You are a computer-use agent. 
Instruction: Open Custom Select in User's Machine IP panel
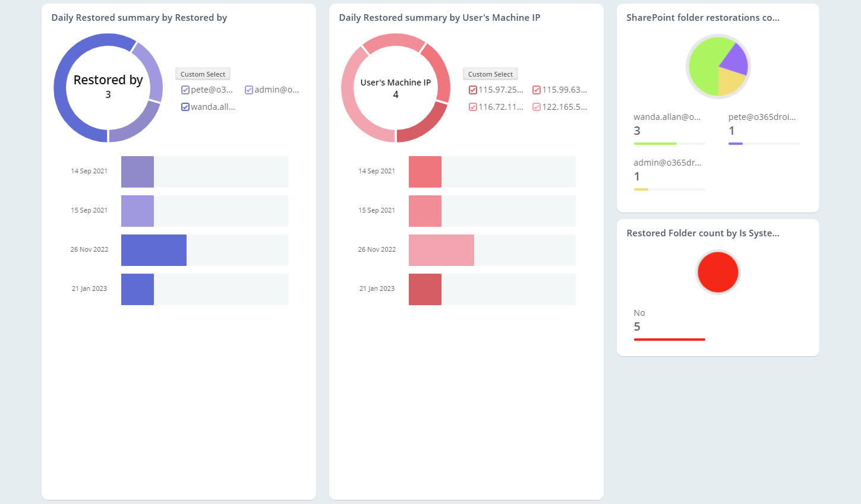tap(490, 74)
